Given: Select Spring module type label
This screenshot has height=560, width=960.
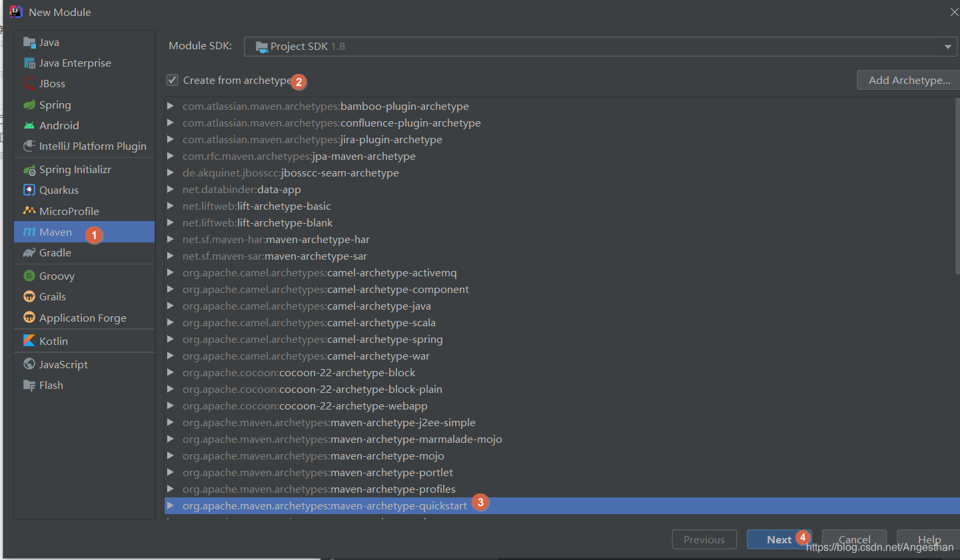Looking at the screenshot, I should tap(55, 105).
